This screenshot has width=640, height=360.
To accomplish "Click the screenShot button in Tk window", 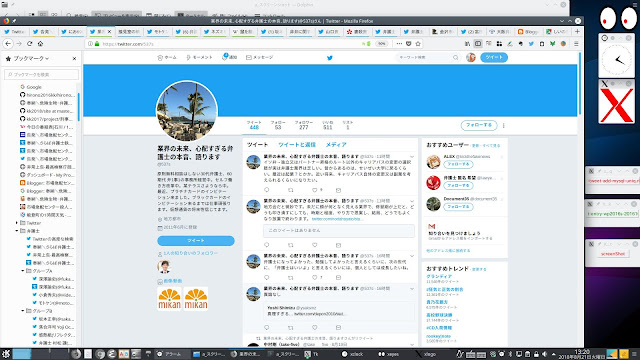I will click(613, 253).
